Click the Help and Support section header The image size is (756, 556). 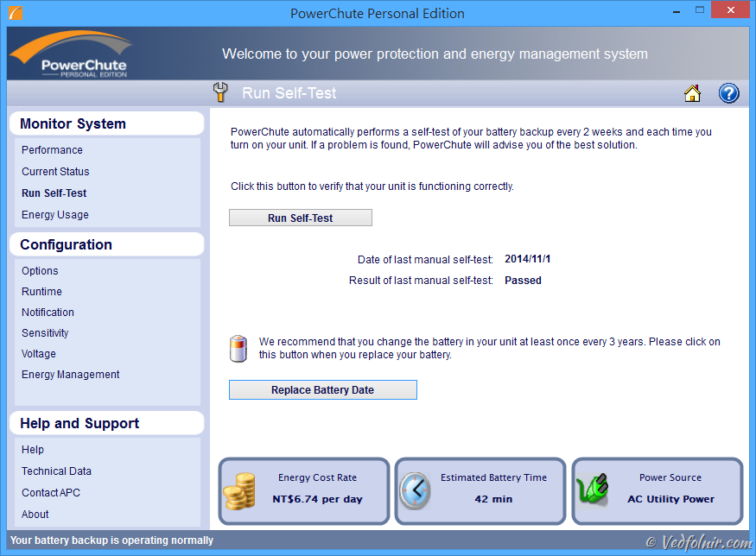pyautogui.click(x=106, y=424)
